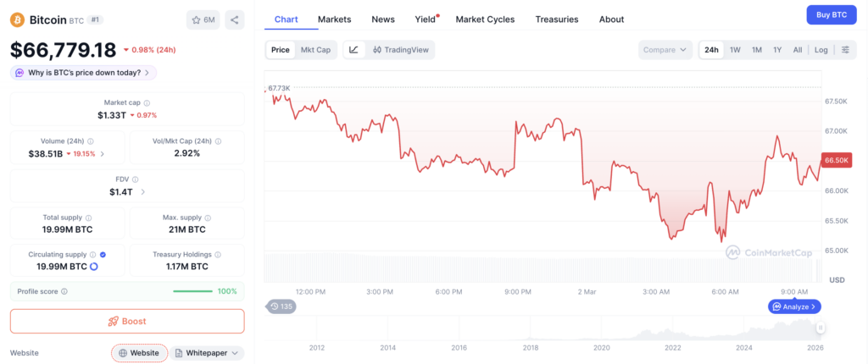
Task: Set chart range to All
Action: pyautogui.click(x=797, y=50)
